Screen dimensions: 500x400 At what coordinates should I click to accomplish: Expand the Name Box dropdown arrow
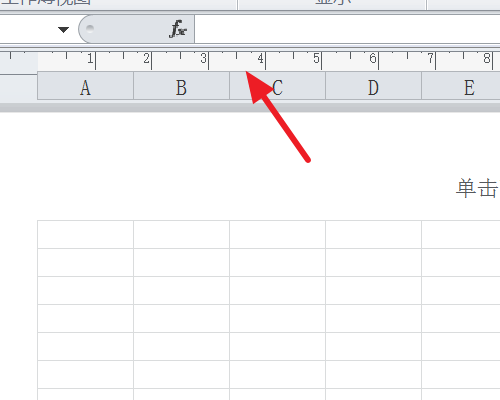(x=63, y=30)
